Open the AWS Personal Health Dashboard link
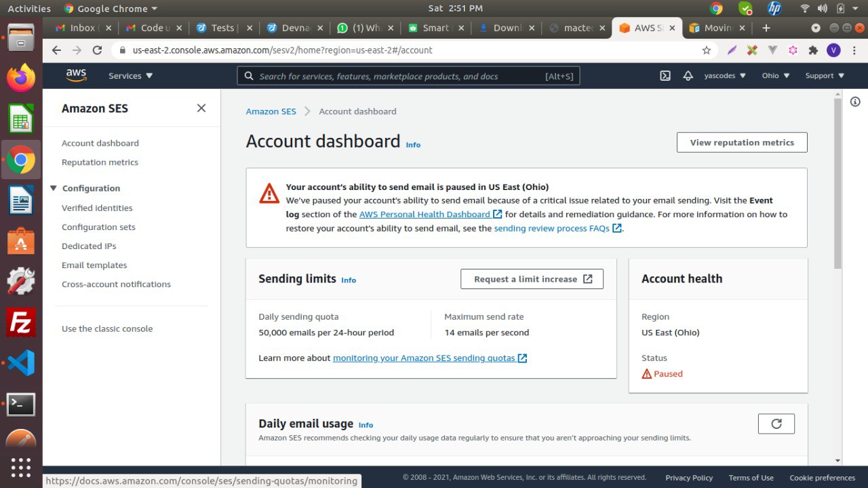The image size is (868, 488). 425,214
